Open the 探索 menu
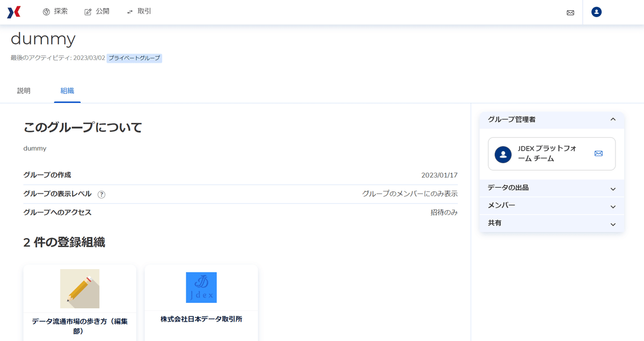 pos(55,12)
